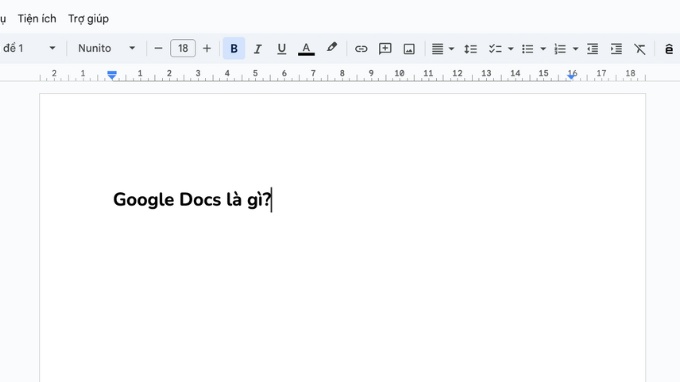The height and width of the screenshot is (382, 680).
Task: Add a comment with the comment icon
Action: tap(385, 49)
